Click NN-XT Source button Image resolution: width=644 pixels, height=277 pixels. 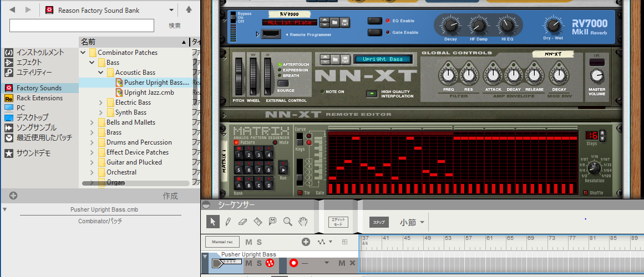[x=283, y=83]
